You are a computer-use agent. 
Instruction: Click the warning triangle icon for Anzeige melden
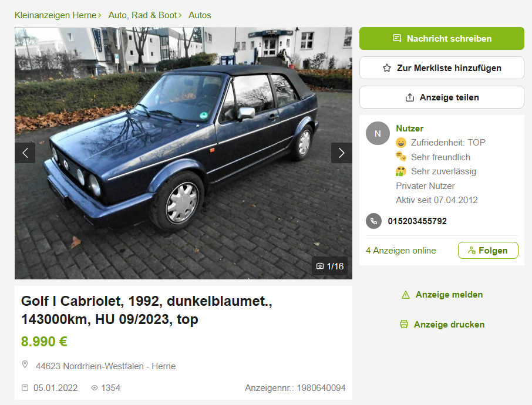pyautogui.click(x=405, y=295)
